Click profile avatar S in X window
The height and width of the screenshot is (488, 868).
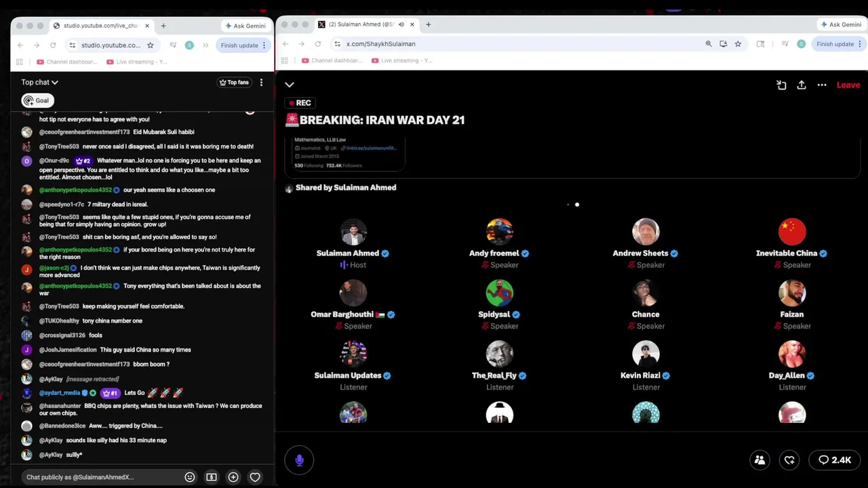tap(802, 43)
